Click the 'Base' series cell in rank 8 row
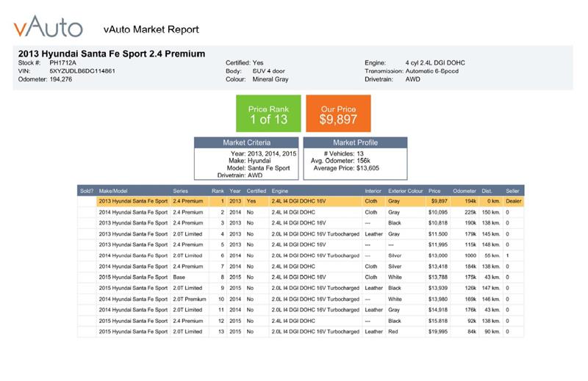This screenshot has width=588, height=381. 179,277
